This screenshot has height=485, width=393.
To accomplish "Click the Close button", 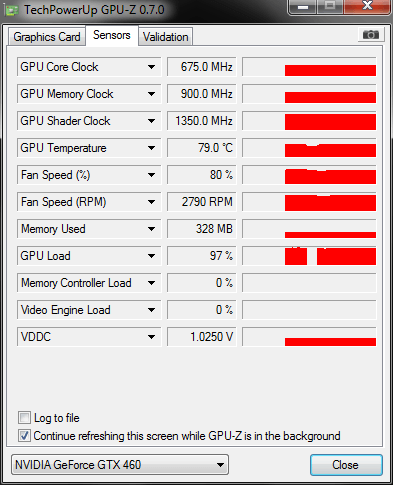I will [x=346, y=465].
